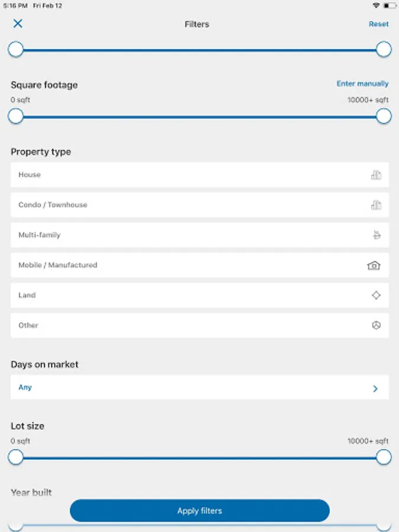Toggle Multi-family property type

click(x=177, y=235)
